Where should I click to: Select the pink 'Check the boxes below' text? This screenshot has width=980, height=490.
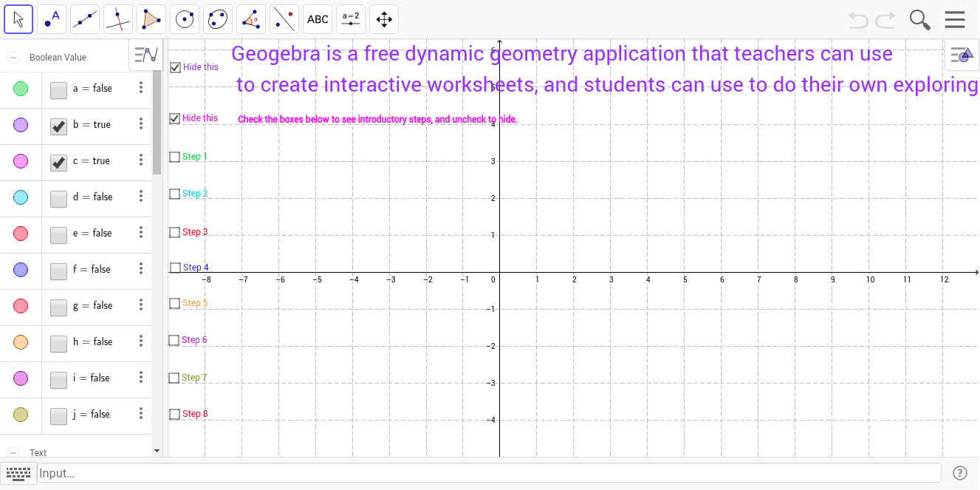[377, 119]
